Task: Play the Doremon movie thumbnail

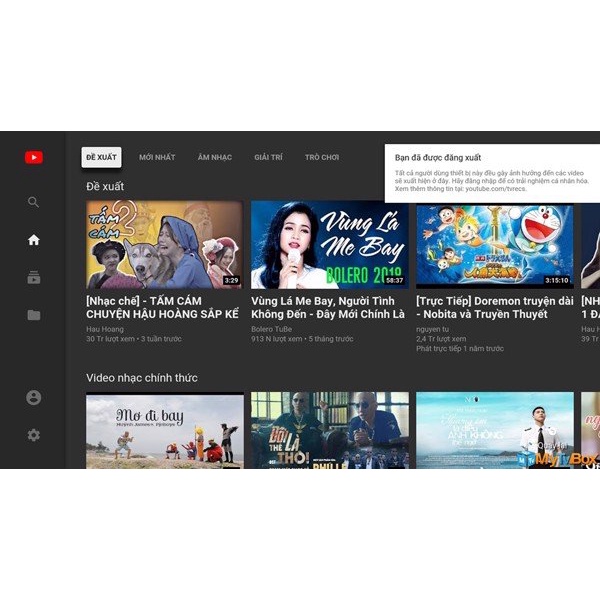Action: [x=494, y=245]
